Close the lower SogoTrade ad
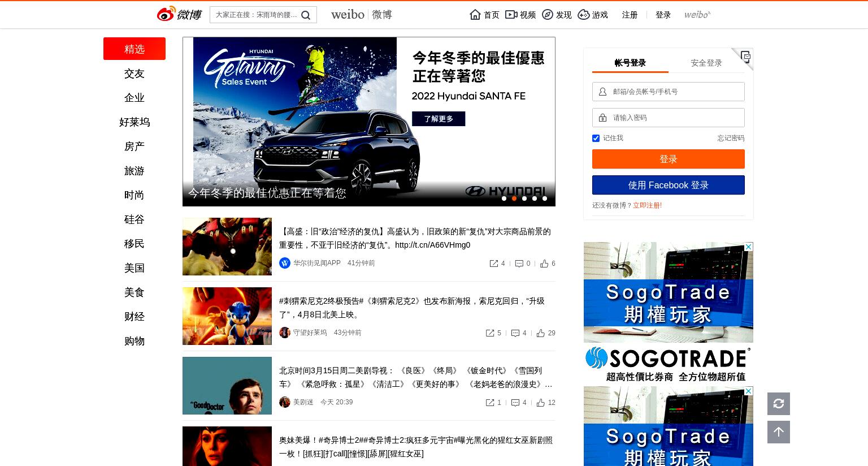 748,391
